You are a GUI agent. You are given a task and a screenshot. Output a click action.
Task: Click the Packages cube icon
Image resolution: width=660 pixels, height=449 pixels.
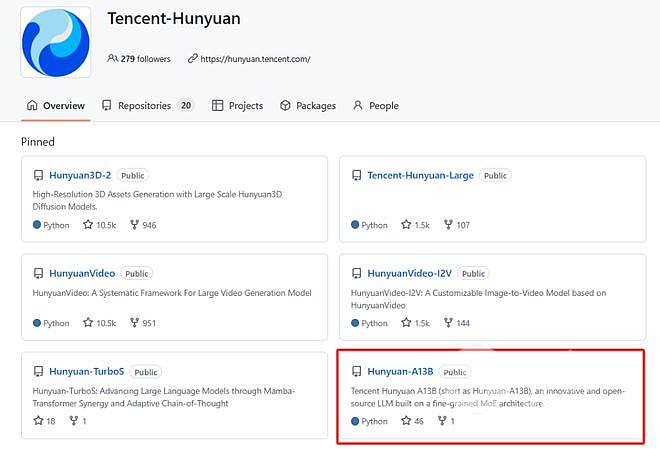[285, 105]
